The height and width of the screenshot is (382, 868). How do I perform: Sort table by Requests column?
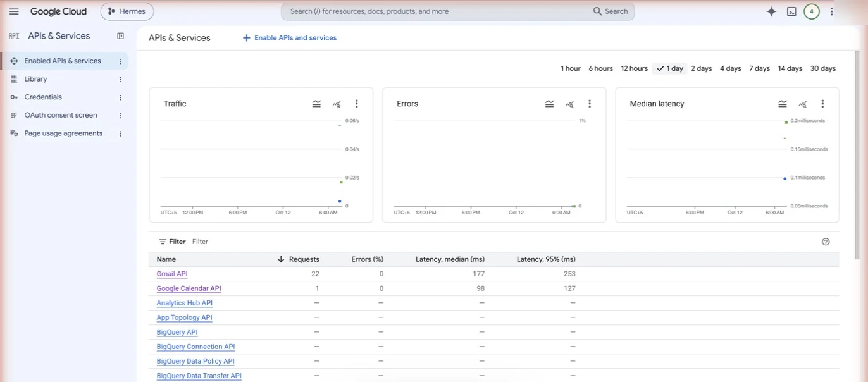click(304, 259)
